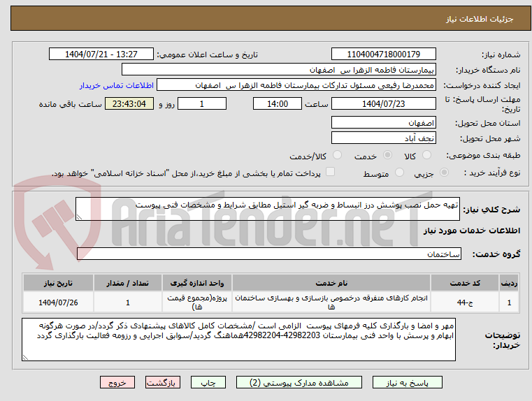Click the requester field محمدرضا رفیعی
The image size is (532, 401).
[x=296, y=85]
